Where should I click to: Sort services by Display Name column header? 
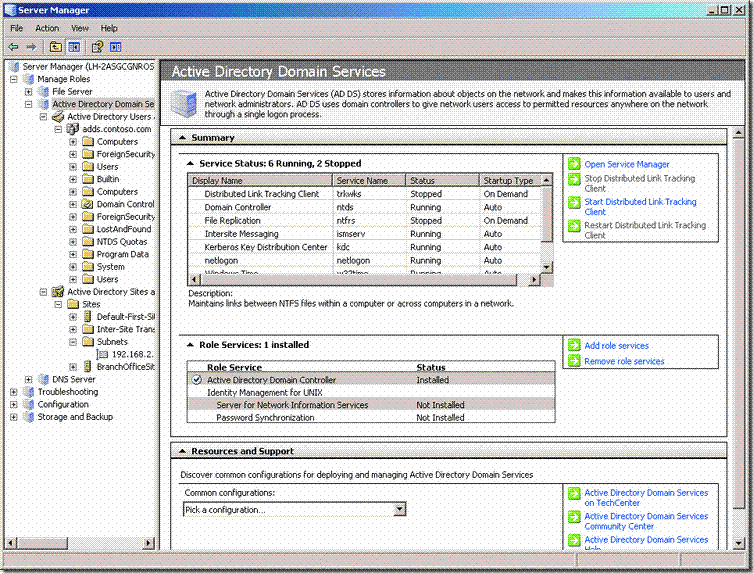260,180
